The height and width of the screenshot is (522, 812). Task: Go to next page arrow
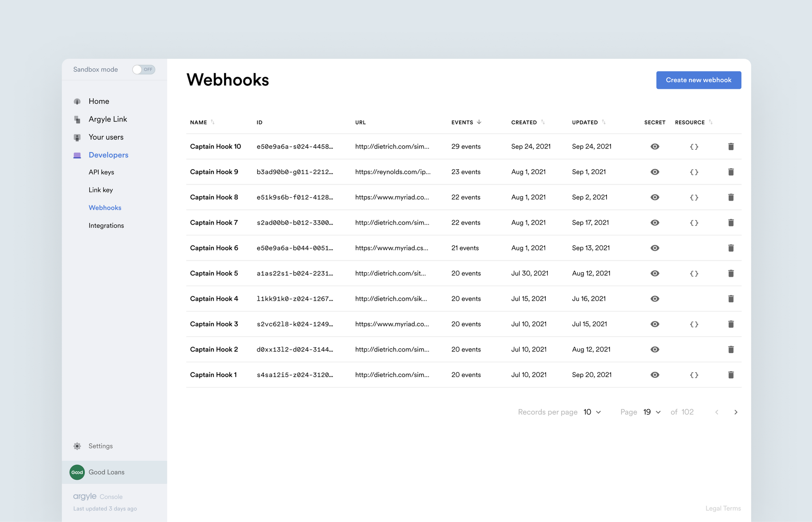point(736,412)
